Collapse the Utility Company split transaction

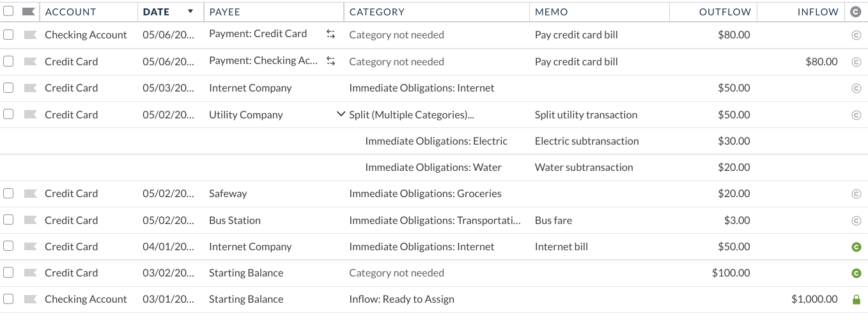[x=341, y=115]
